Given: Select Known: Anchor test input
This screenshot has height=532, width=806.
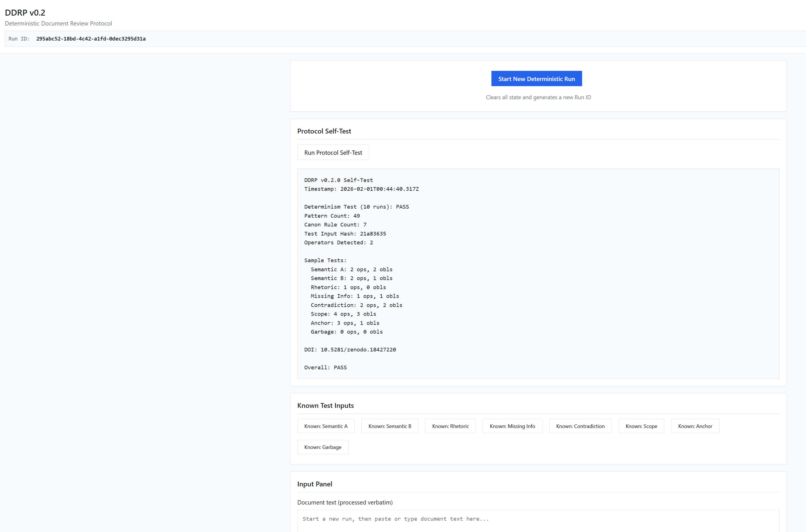Looking at the screenshot, I should click(695, 426).
